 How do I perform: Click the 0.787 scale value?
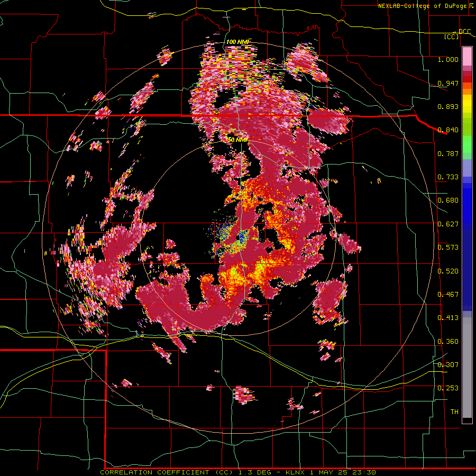point(448,153)
